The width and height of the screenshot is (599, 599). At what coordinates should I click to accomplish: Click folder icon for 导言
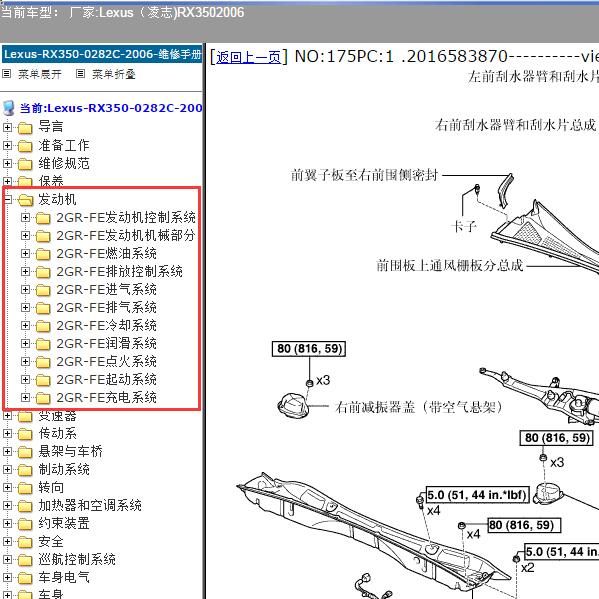coord(25,128)
